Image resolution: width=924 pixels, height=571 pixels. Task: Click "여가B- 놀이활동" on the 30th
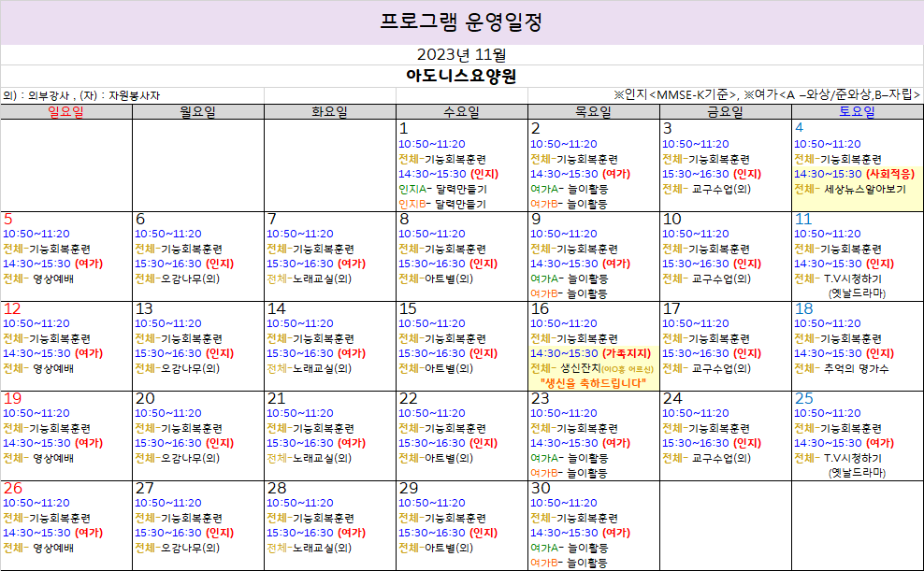pos(570,564)
